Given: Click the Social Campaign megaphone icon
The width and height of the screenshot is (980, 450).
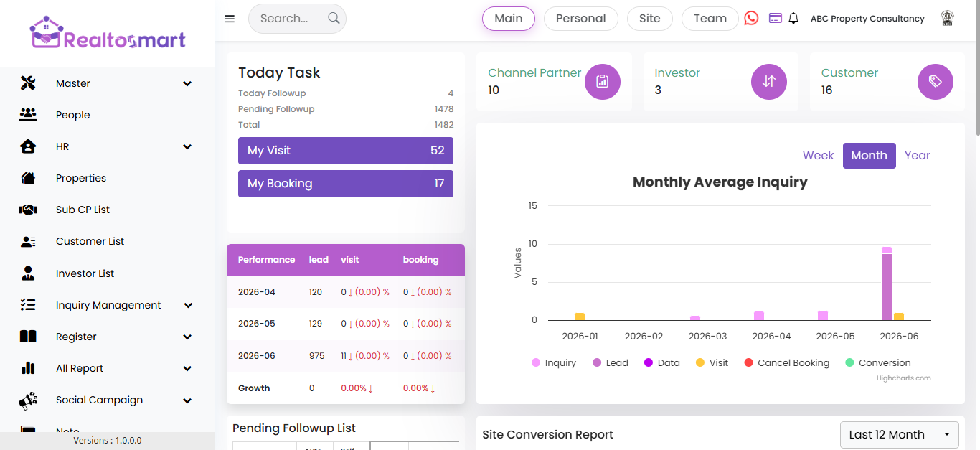Looking at the screenshot, I should 28,400.
